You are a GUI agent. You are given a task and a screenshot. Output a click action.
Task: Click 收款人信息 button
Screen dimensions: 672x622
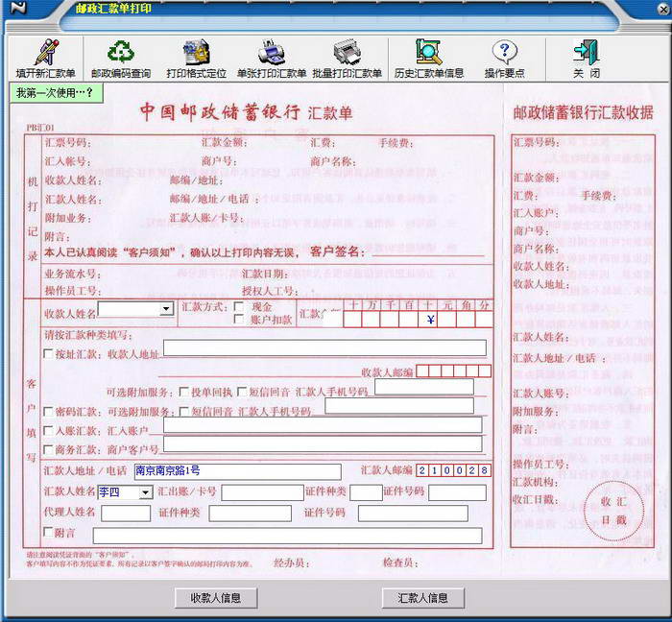(x=216, y=598)
